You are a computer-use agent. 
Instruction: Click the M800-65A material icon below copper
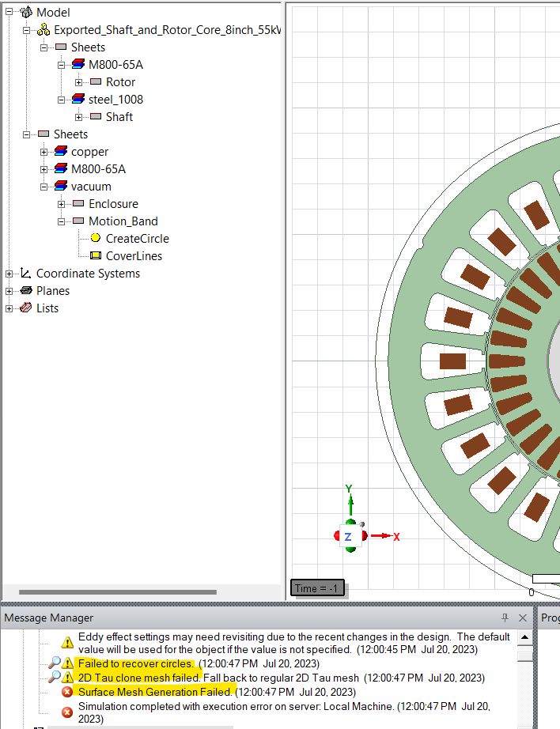coord(61,168)
